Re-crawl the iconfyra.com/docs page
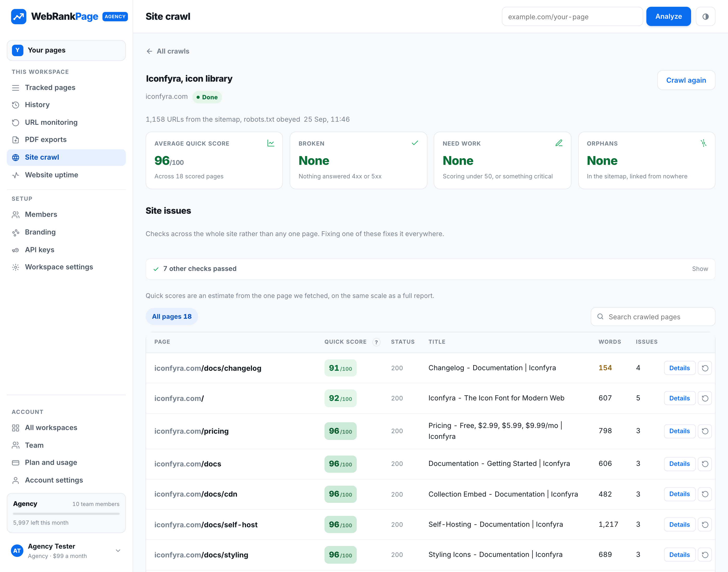This screenshot has height=572, width=728. pos(705,464)
